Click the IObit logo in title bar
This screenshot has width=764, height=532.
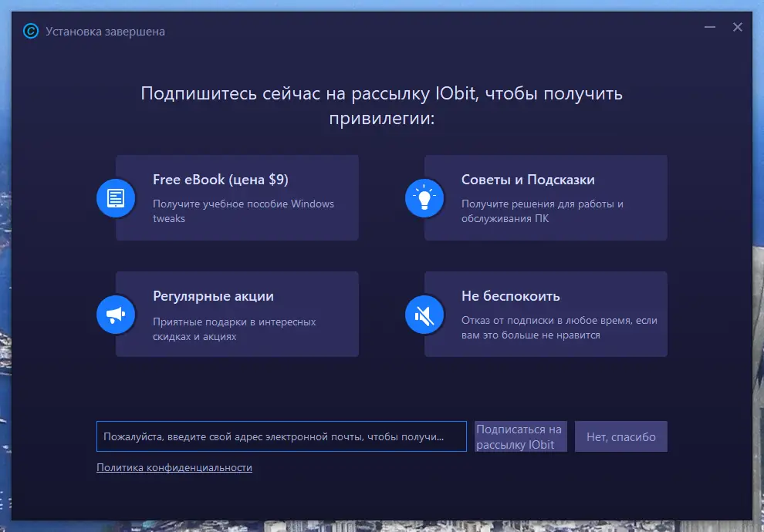coord(31,31)
